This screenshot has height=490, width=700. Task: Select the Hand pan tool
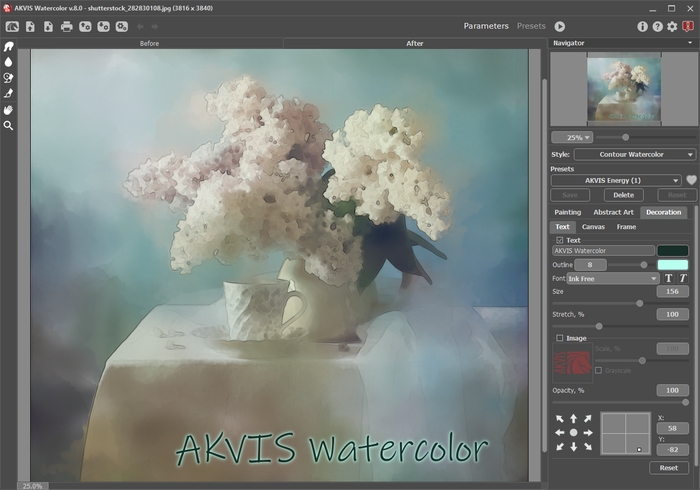coord(8,110)
